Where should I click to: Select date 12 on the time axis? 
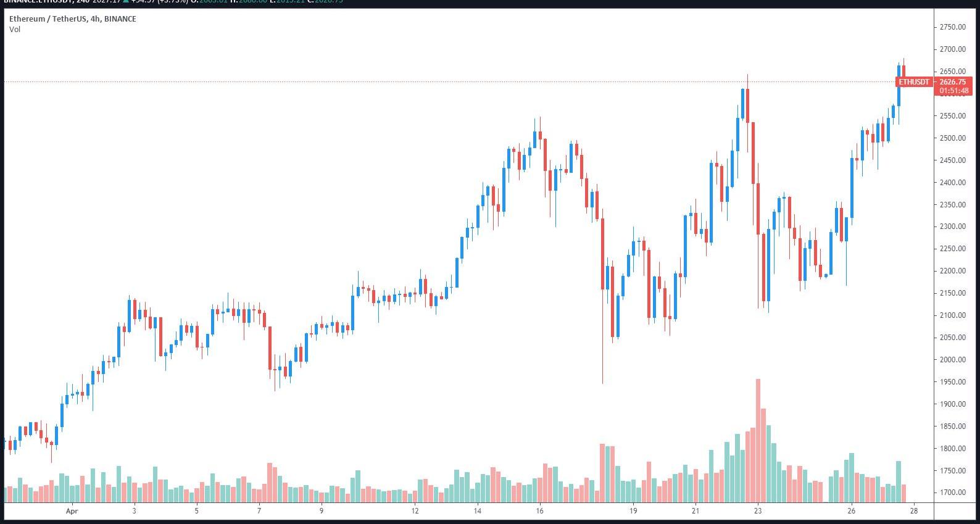(x=415, y=511)
